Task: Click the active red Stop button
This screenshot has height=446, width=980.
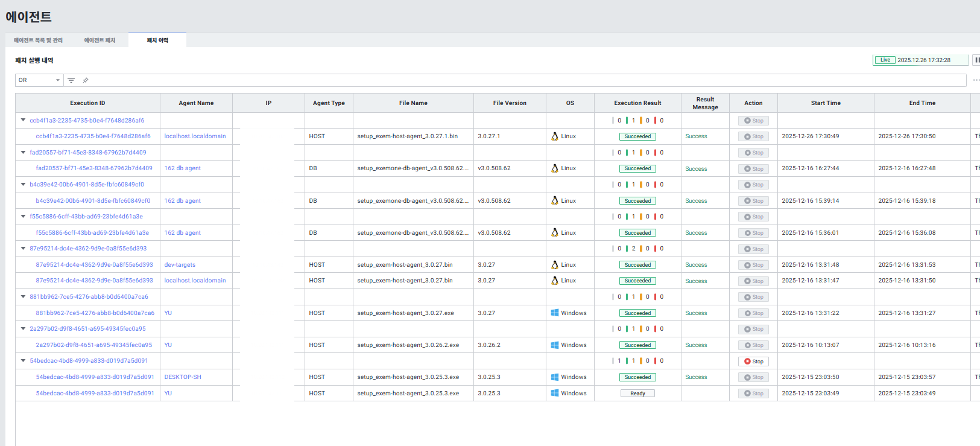Action: 753,362
